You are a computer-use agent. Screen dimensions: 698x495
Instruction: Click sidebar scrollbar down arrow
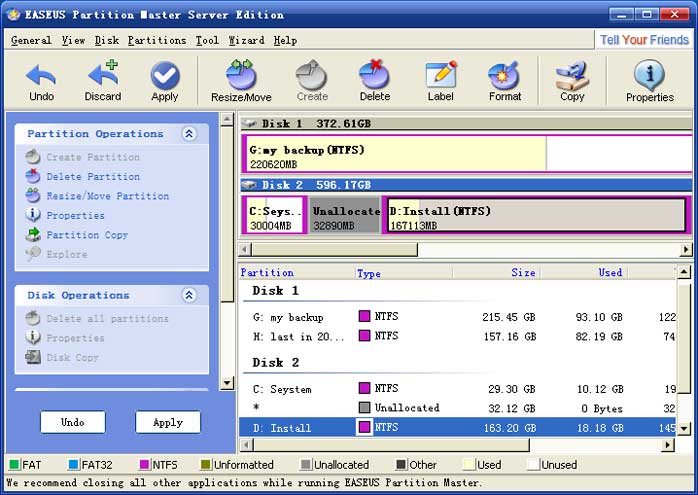(x=227, y=382)
